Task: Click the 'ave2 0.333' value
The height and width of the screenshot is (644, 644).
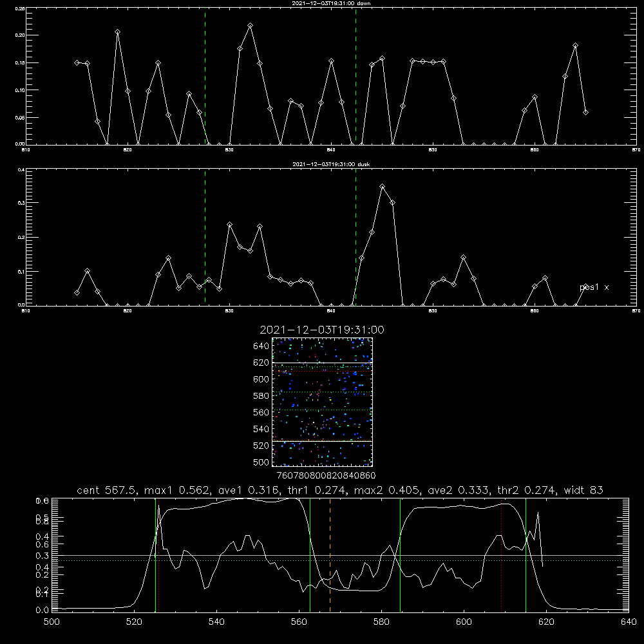Action: tap(459, 490)
